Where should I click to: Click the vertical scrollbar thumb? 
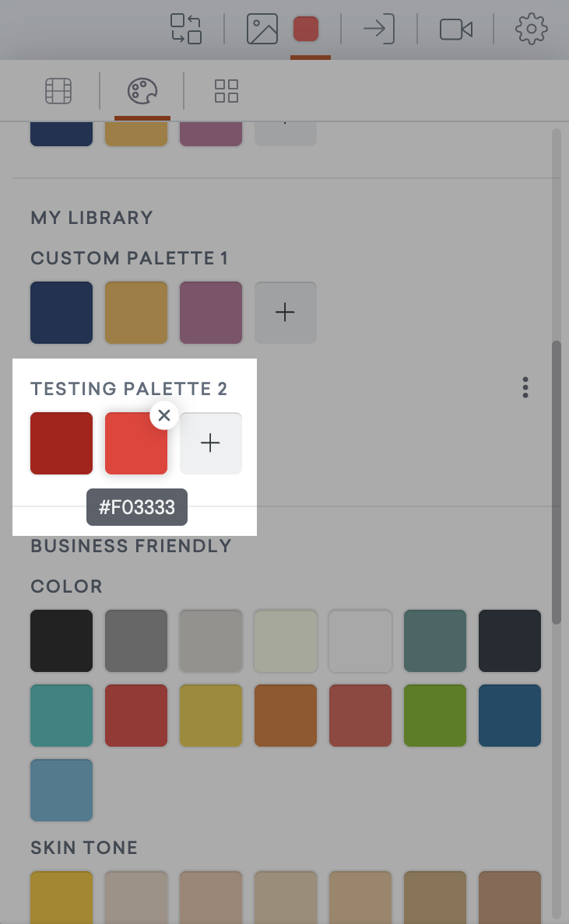coord(556,482)
